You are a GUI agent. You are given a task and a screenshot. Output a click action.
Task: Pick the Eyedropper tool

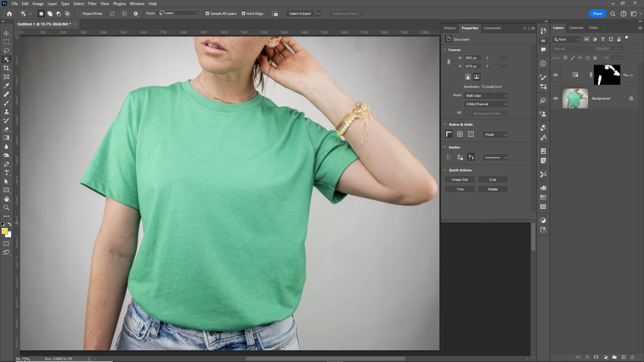point(6,86)
